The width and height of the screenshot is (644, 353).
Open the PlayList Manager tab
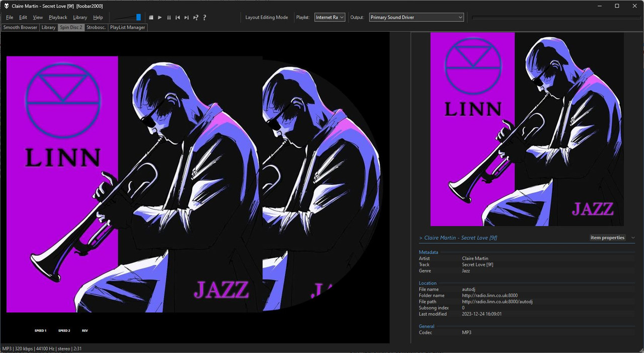tap(128, 27)
